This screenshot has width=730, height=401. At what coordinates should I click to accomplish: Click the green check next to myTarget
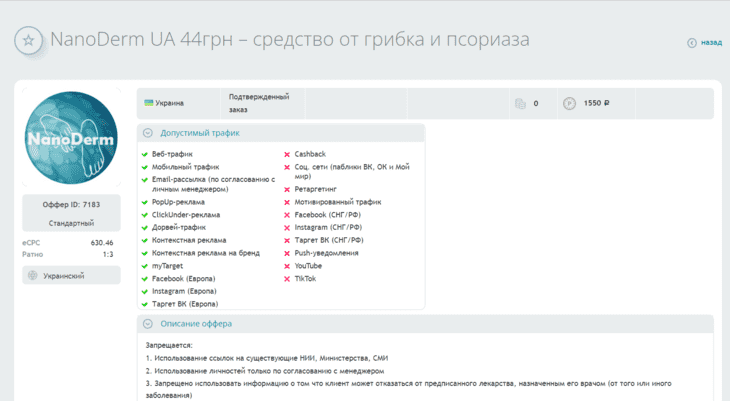(x=145, y=266)
